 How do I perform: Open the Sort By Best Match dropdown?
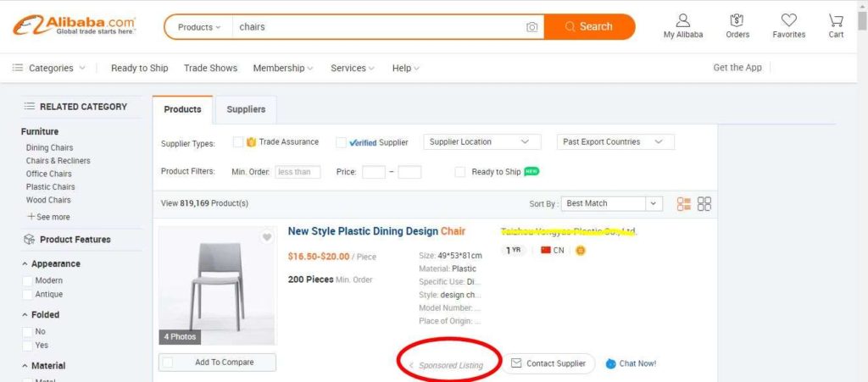coord(612,203)
